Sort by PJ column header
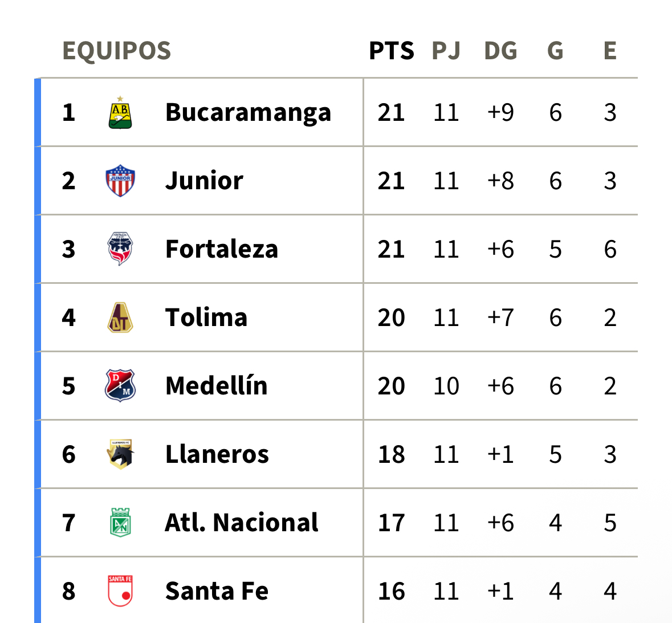Screen dimensions: 672x623 coord(446,51)
